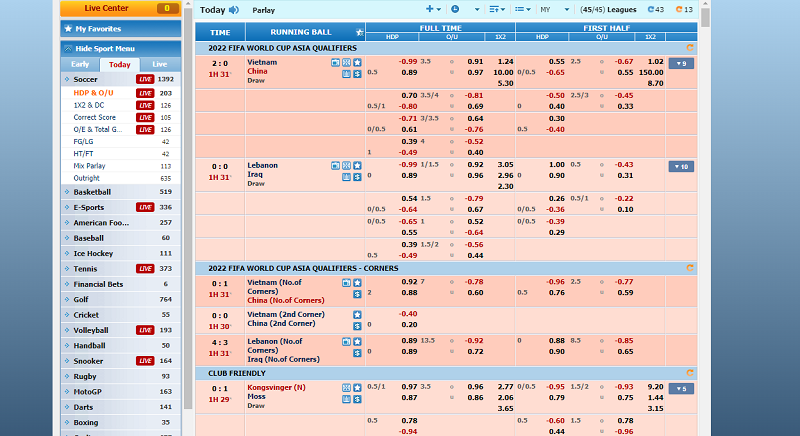Refresh the World Cup Asia Qualifiers league

click(689, 47)
